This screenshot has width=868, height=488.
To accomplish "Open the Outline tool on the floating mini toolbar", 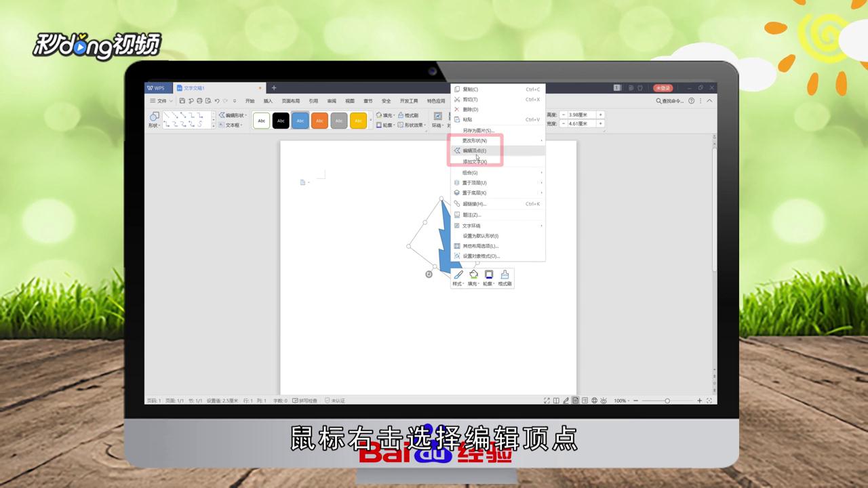I will (489, 274).
